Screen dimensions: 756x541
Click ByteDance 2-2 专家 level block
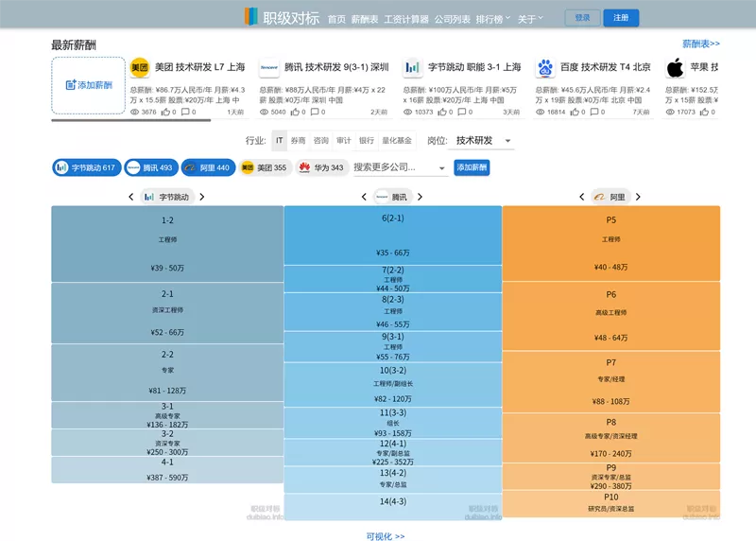[167, 373]
